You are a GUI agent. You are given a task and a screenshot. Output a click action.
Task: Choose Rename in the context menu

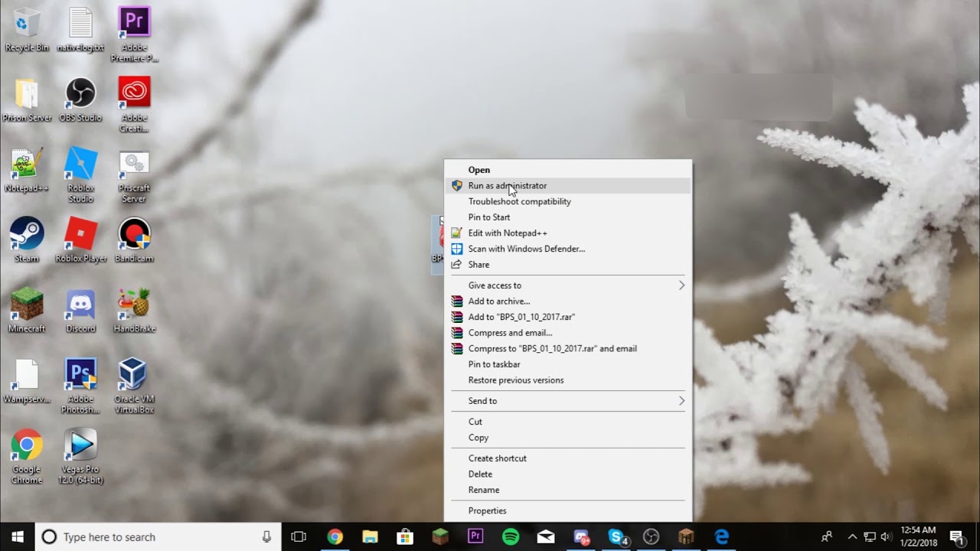pyautogui.click(x=567, y=490)
